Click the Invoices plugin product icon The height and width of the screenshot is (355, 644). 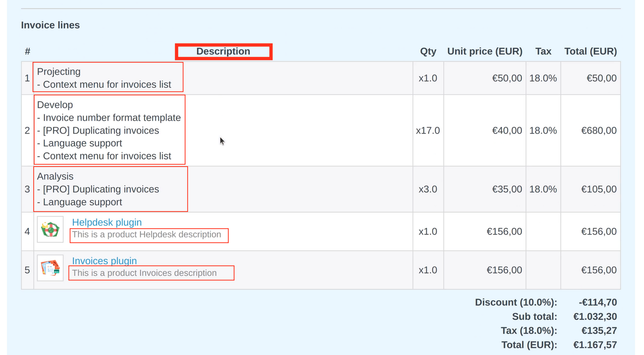tap(50, 268)
